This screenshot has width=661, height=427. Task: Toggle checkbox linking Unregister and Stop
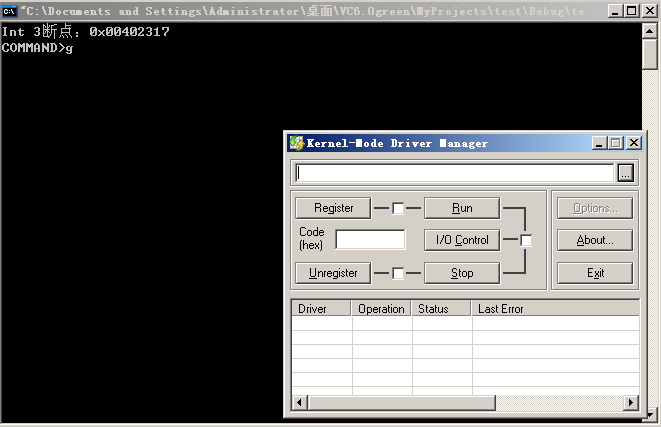tap(398, 273)
